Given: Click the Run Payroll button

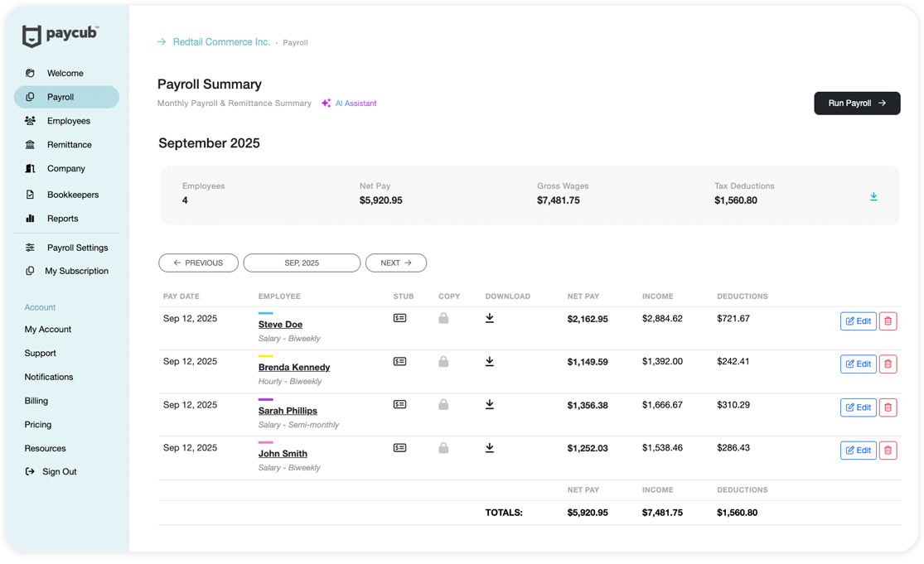Looking at the screenshot, I should pos(856,104).
